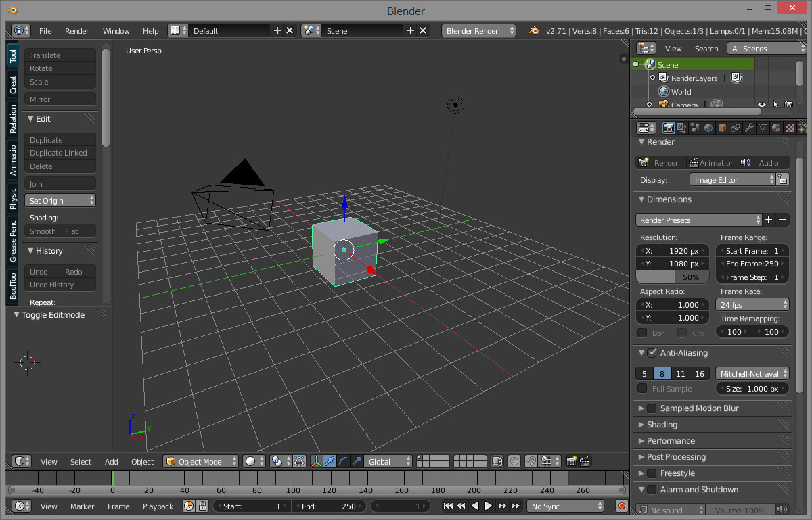812x520 pixels.
Task: Click the Animation render button
Action: coord(712,162)
